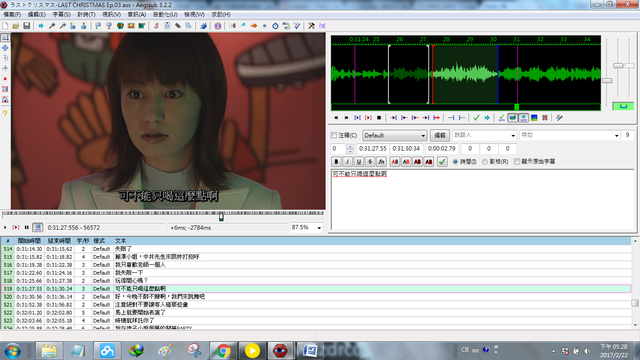Save subtitles using the floppy disk icon
The width and height of the screenshot is (640, 360).
click(27, 26)
